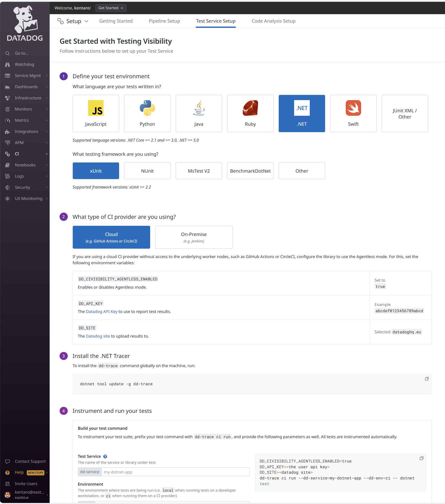Choose On-Premise CI provider type

194,237
